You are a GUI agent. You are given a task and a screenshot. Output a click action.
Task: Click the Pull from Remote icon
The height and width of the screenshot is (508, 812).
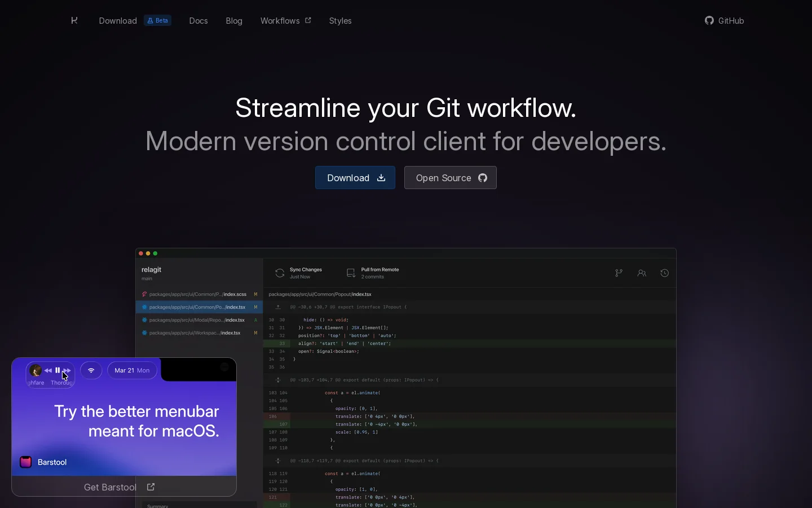[x=351, y=273]
